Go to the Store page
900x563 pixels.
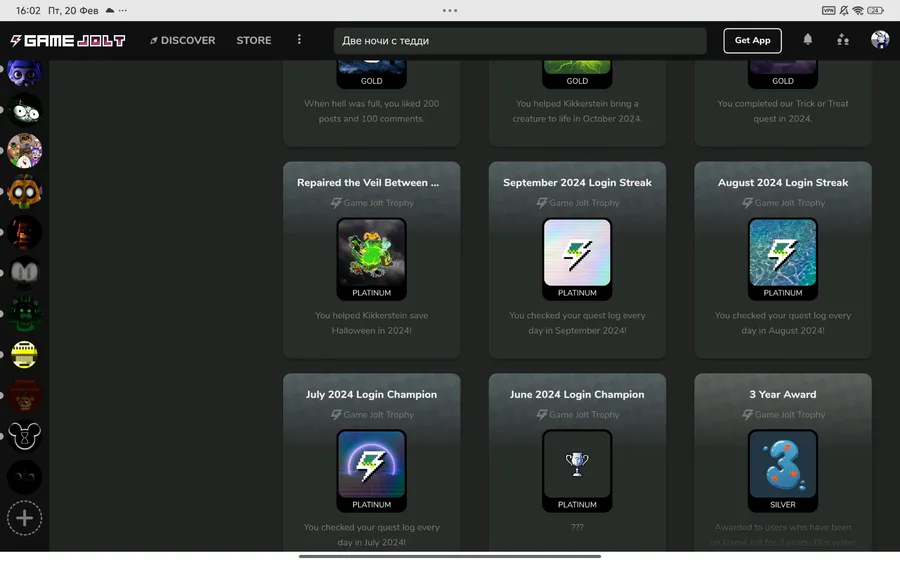[x=254, y=40]
